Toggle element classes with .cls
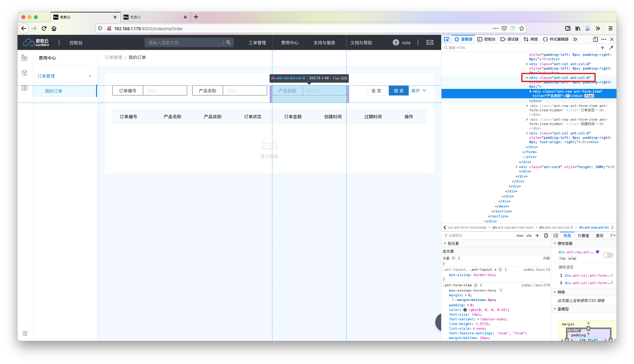The height and width of the screenshot is (364, 634). (x=529, y=235)
